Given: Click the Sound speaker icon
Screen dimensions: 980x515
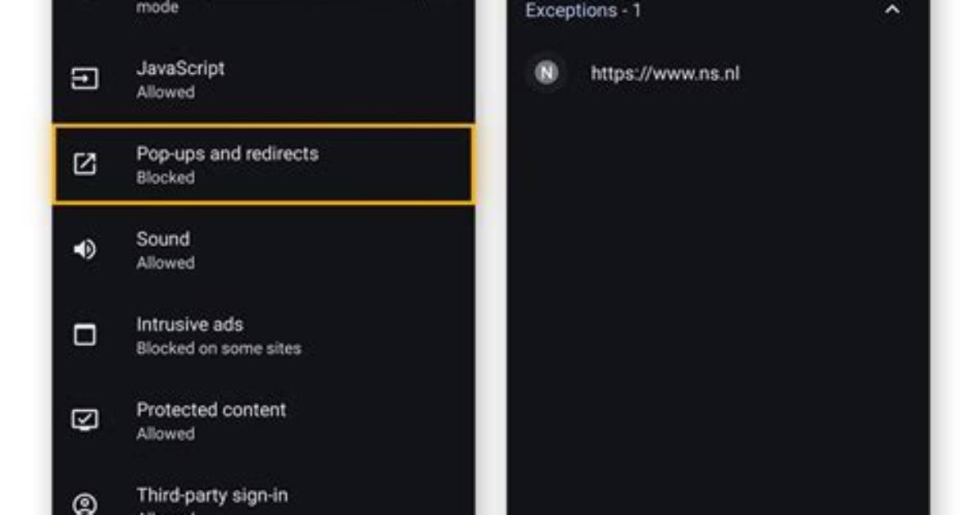Looking at the screenshot, I should pos(84,249).
